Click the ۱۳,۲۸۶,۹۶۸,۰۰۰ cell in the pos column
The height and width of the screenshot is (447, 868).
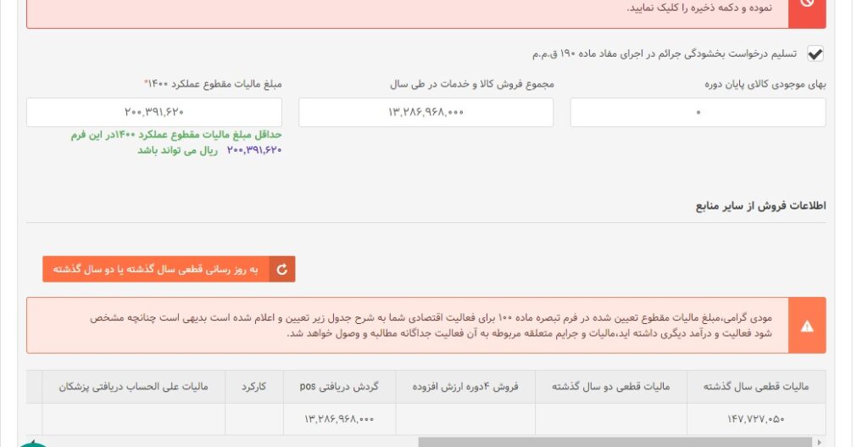click(339, 418)
